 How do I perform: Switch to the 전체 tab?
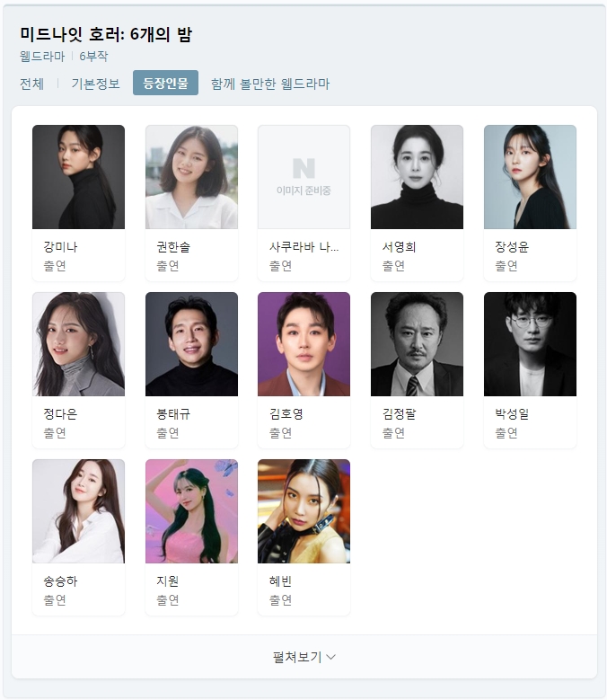31,84
